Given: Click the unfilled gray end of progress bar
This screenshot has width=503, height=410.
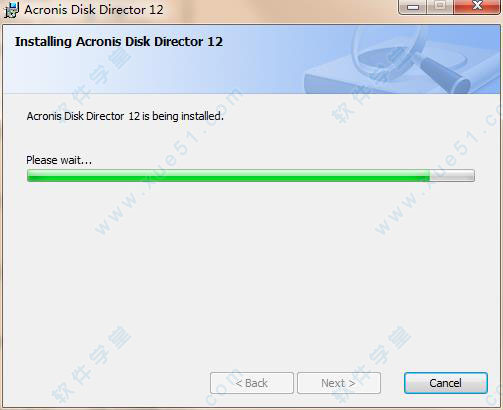Looking at the screenshot, I should coord(452,175).
